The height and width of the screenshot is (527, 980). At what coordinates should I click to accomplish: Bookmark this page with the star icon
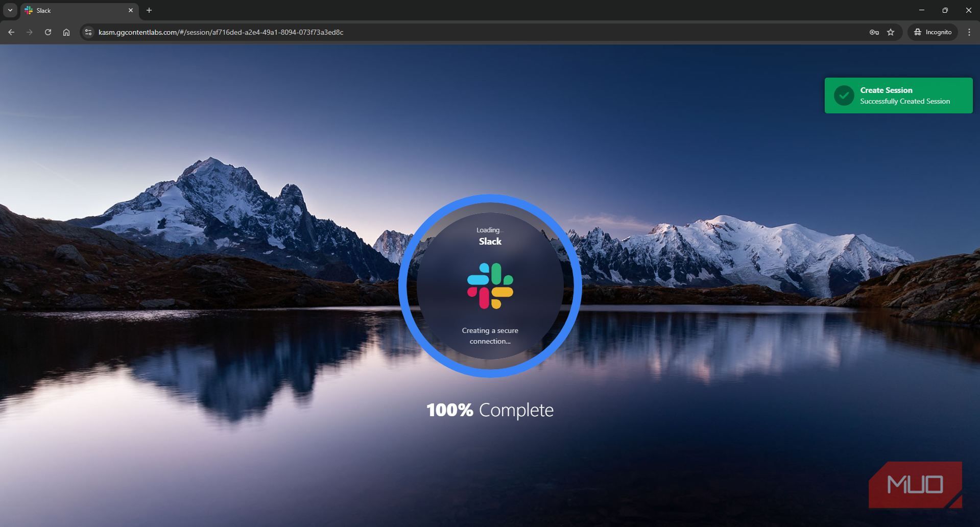pos(891,32)
